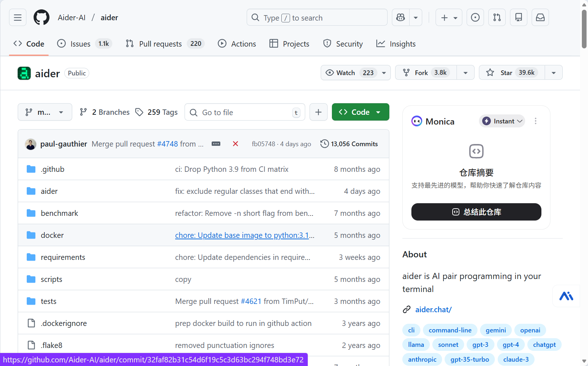Select the chatgpt topic tag
This screenshot has height=366, width=588.
544,344
